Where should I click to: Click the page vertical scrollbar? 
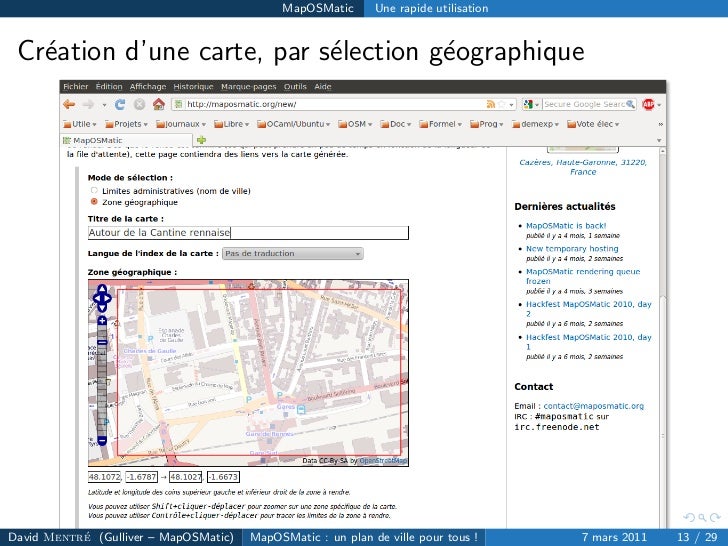coord(663,338)
